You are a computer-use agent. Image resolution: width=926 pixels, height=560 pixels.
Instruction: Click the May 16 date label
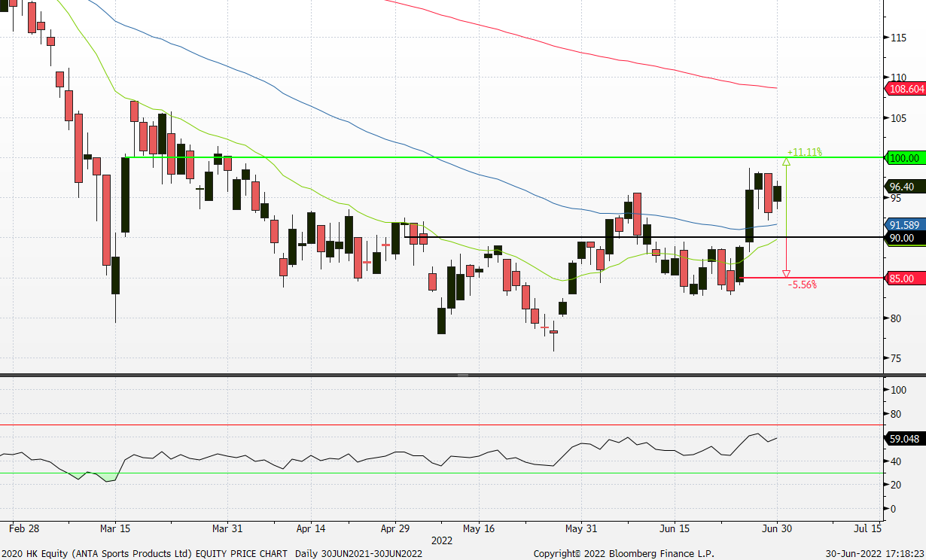pos(477,528)
